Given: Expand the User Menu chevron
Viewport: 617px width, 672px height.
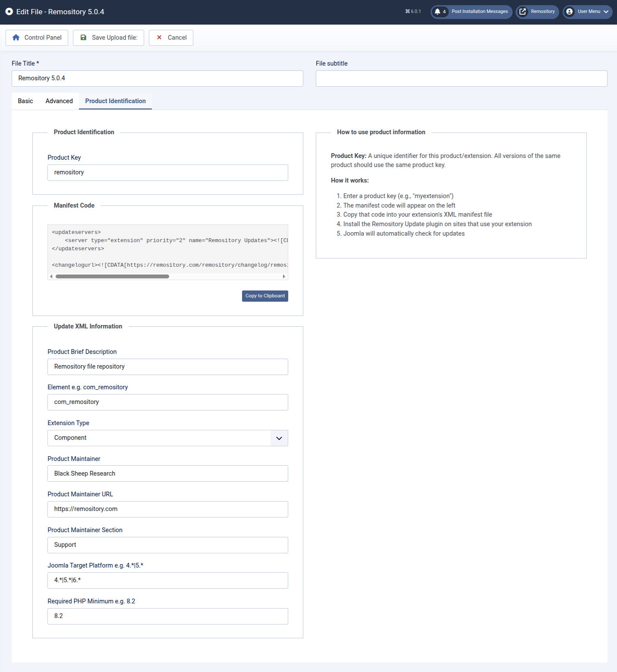Looking at the screenshot, I should (606, 12).
